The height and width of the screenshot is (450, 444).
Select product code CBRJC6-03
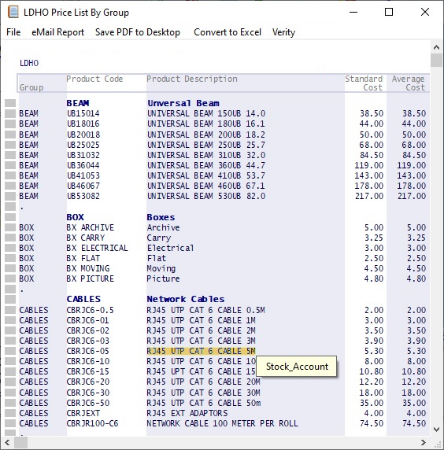88,341
